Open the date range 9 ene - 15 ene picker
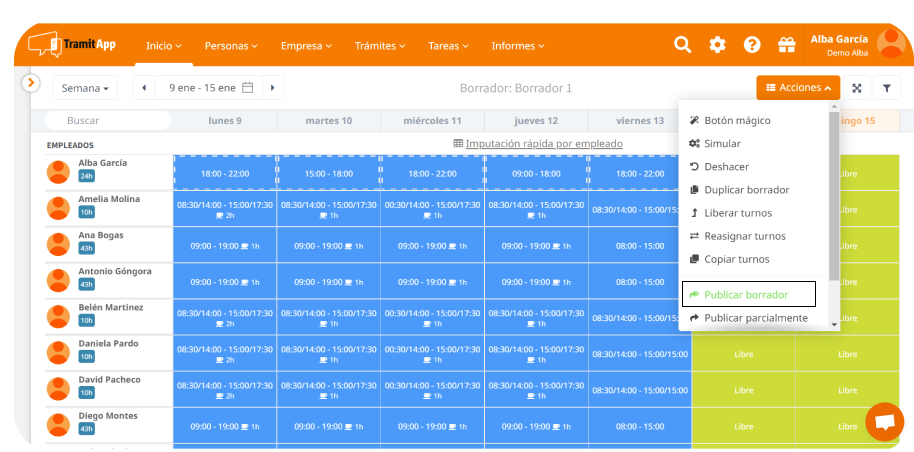The image size is (914, 452). tap(210, 88)
